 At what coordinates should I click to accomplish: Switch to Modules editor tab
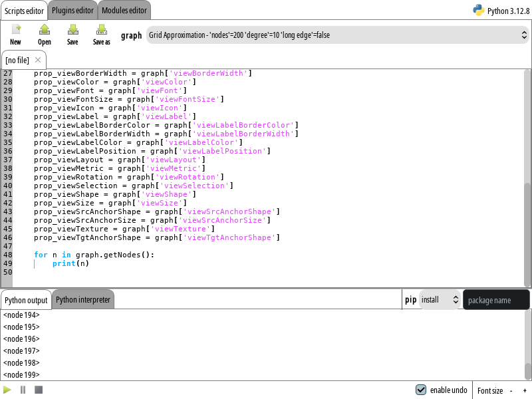pyautogui.click(x=124, y=10)
